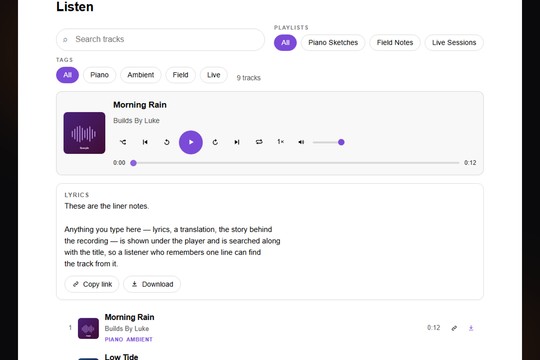
Task: Adjust the volume slider
Action: (x=329, y=142)
